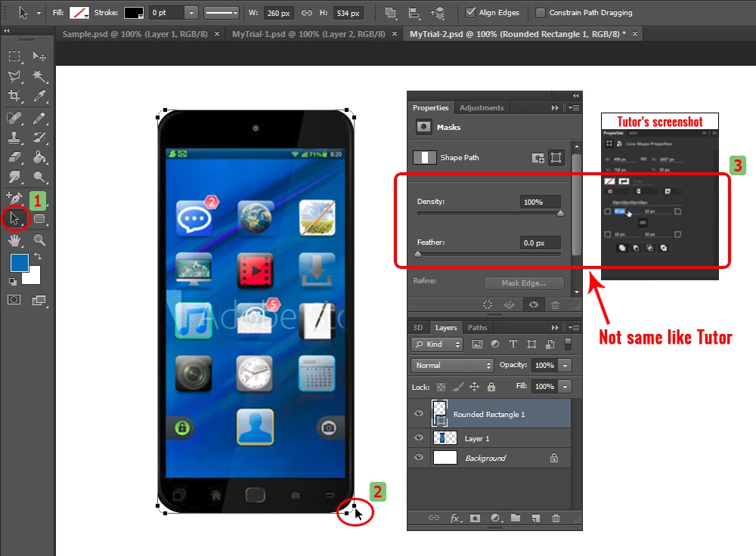The width and height of the screenshot is (756, 556).
Task: Select the Zoom tool in the toolbox
Action: pyautogui.click(x=39, y=239)
